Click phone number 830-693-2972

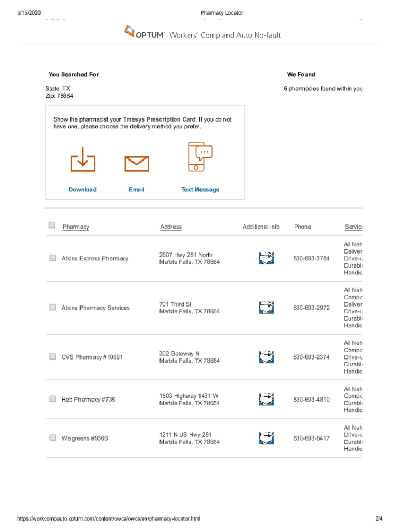point(311,308)
